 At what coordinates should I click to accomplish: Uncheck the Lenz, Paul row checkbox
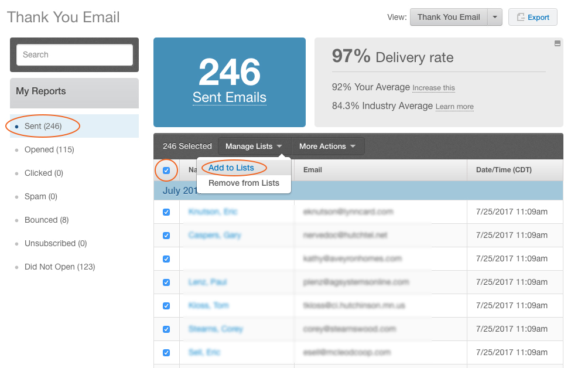click(166, 282)
